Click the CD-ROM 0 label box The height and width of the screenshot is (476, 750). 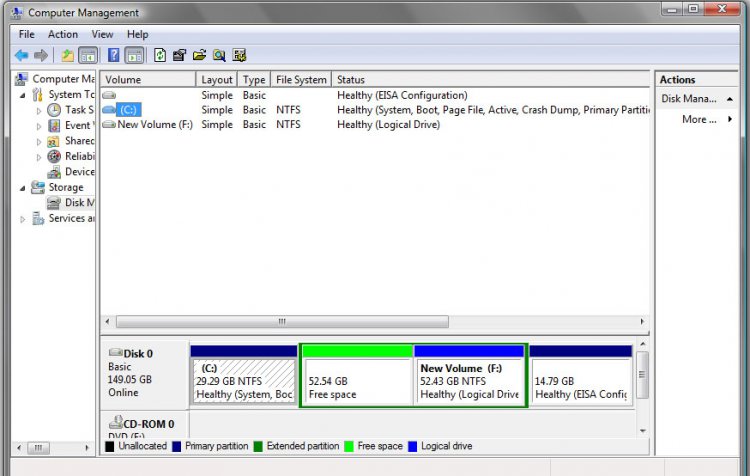pos(144,424)
